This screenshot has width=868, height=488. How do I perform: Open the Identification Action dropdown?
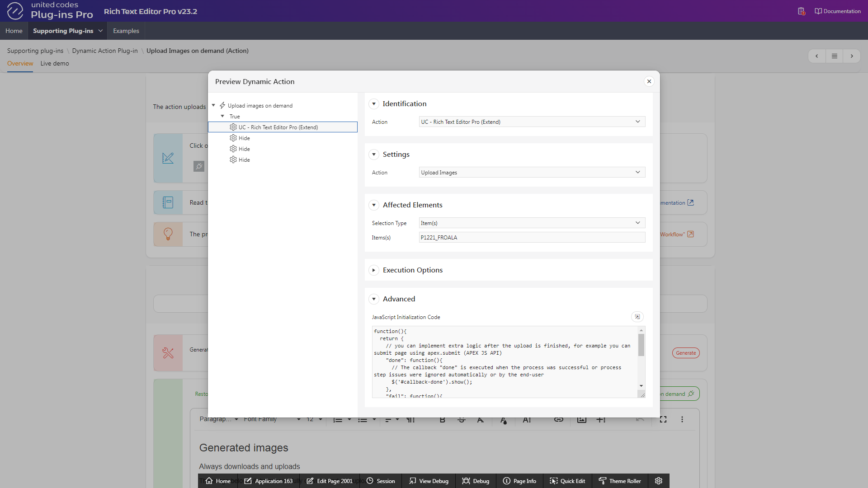532,122
